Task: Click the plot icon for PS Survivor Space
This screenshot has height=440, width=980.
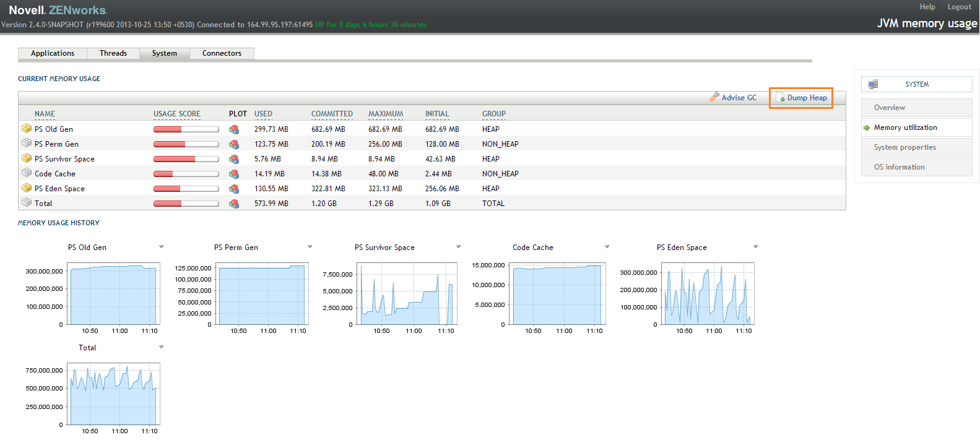Action: point(234,159)
